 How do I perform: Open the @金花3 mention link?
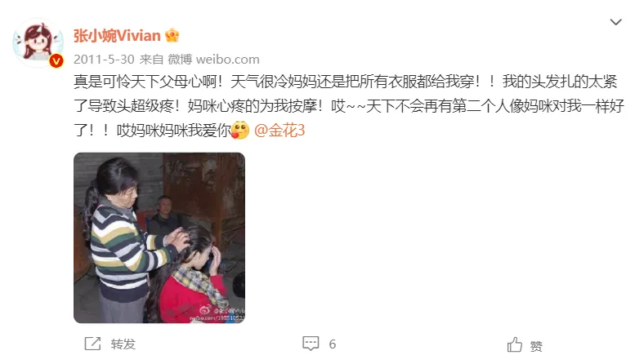(x=279, y=131)
